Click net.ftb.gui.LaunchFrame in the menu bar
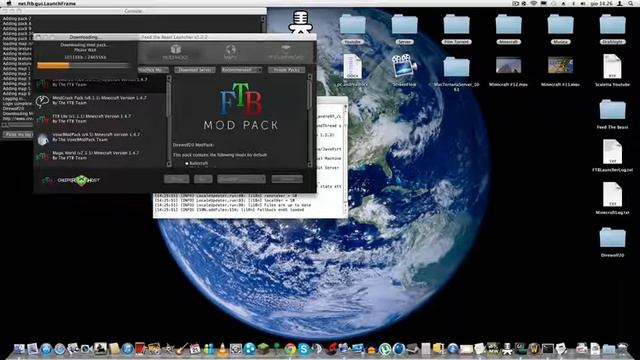 [x=47, y=3]
